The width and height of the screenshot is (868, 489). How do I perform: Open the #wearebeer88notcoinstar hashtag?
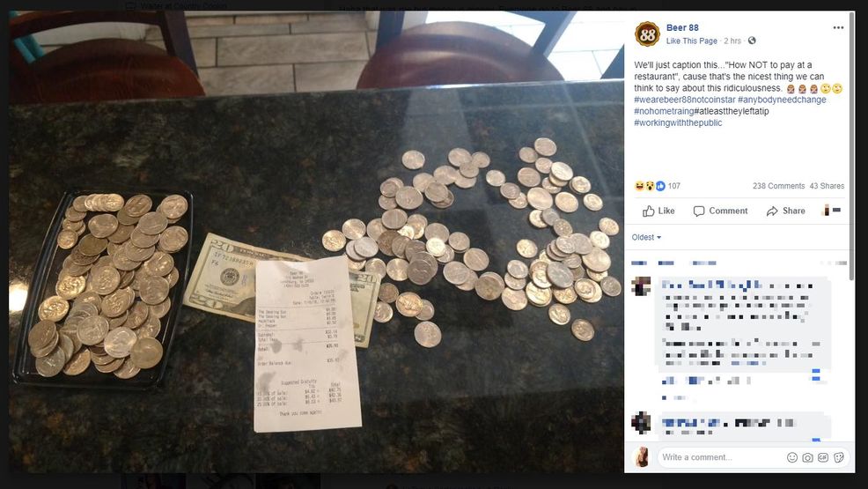pyautogui.click(x=684, y=100)
